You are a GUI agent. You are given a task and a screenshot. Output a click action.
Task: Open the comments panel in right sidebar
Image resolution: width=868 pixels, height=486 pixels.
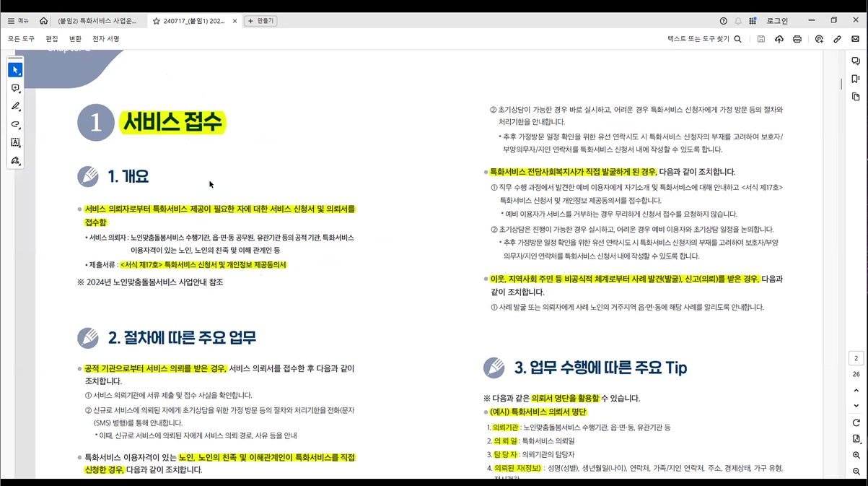856,61
